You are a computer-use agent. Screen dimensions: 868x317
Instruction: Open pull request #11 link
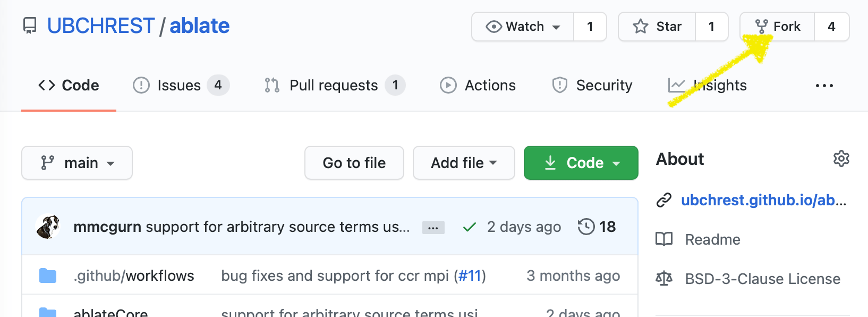tap(470, 276)
